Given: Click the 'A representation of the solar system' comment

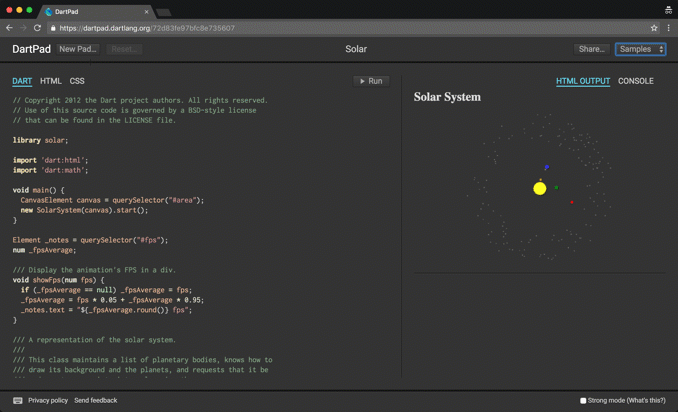Looking at the screenshot, I should [x=94, y=340].
